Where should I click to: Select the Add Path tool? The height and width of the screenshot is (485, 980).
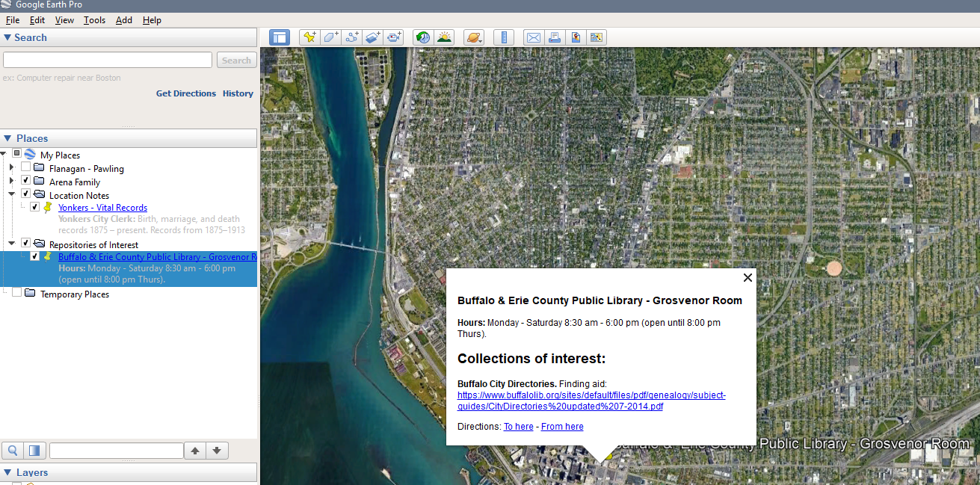[352, 37]
